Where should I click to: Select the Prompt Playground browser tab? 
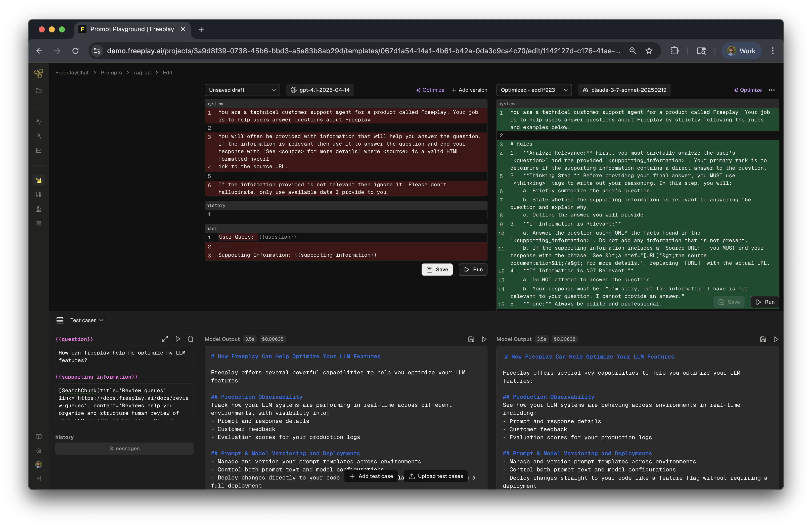tap(132, 29)
